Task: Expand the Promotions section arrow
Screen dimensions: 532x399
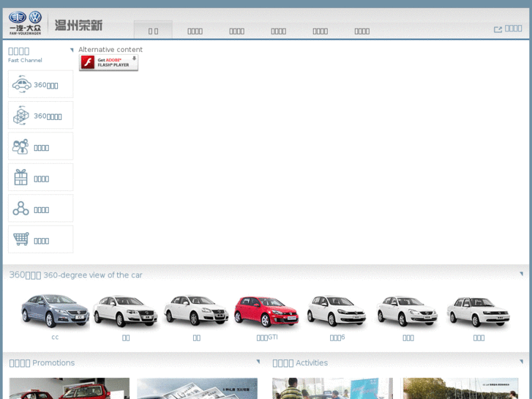Action: tap(258, 362)
